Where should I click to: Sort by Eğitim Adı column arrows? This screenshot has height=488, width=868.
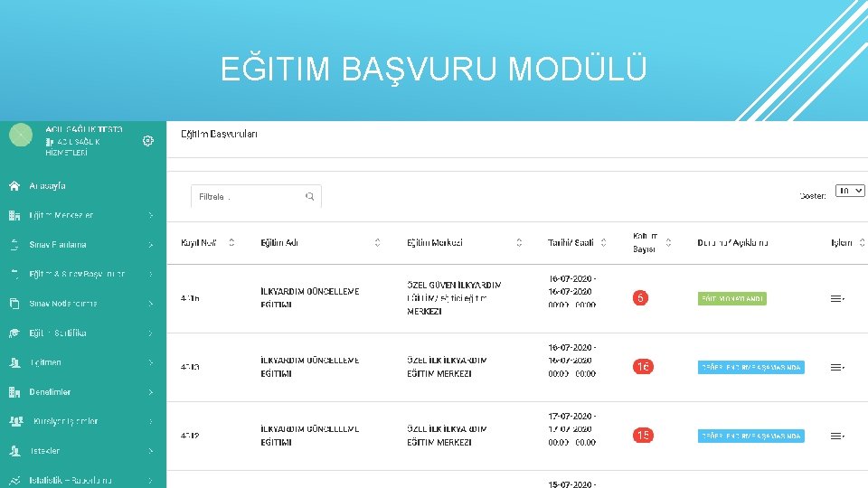tap(377, 242)
